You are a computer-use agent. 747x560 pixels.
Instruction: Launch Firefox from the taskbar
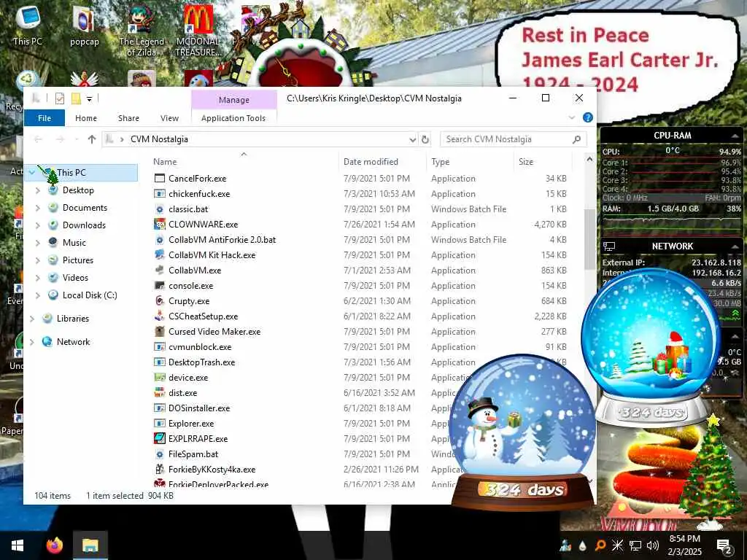tap(54, 545)
